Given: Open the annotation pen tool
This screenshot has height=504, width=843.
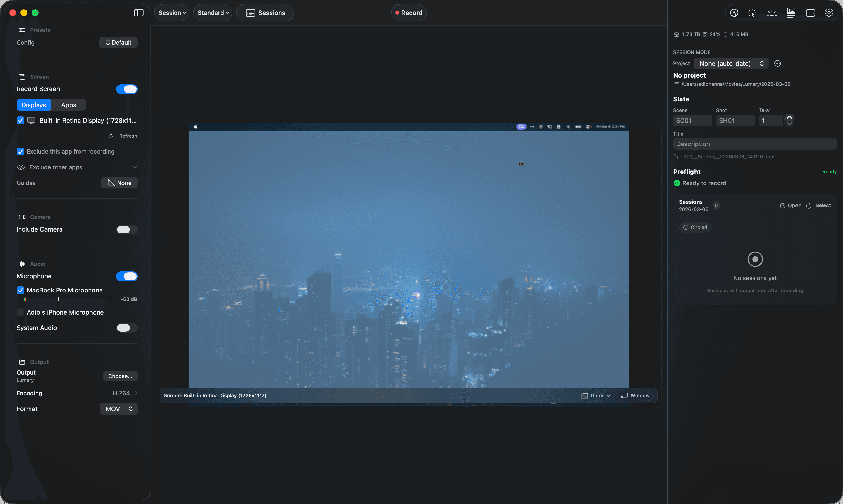Looking at the screenshot, I should 734,13.
